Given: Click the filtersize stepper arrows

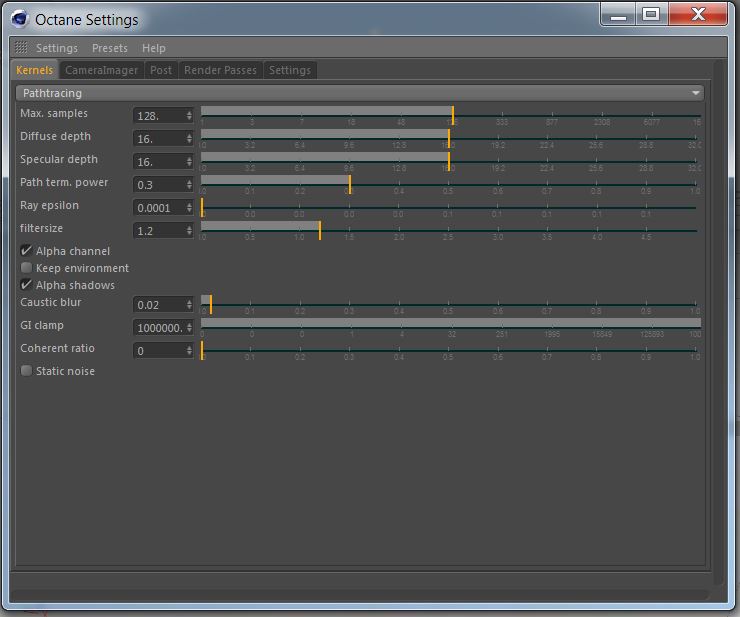Looking at the screenshot, I should coord(189,231).
